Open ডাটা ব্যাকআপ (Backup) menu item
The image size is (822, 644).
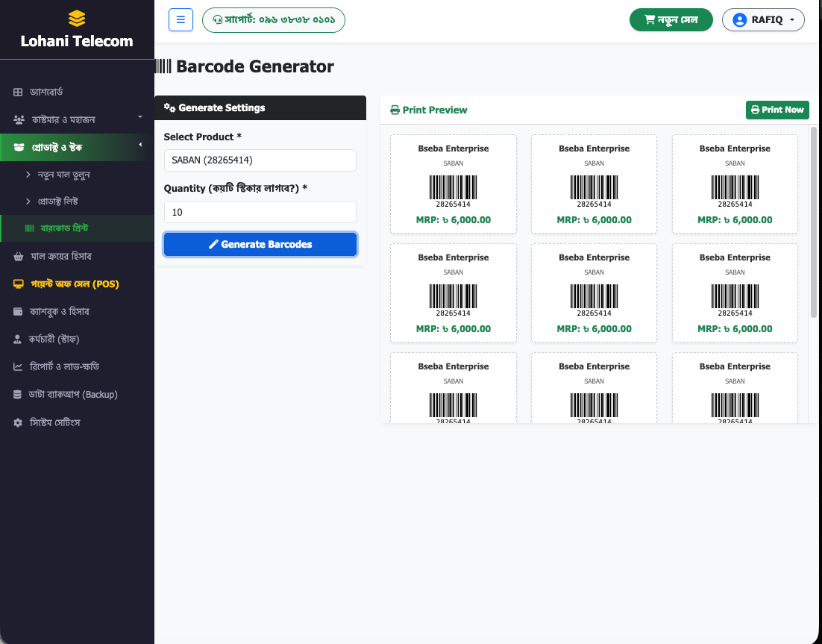(x=77, y=394)
